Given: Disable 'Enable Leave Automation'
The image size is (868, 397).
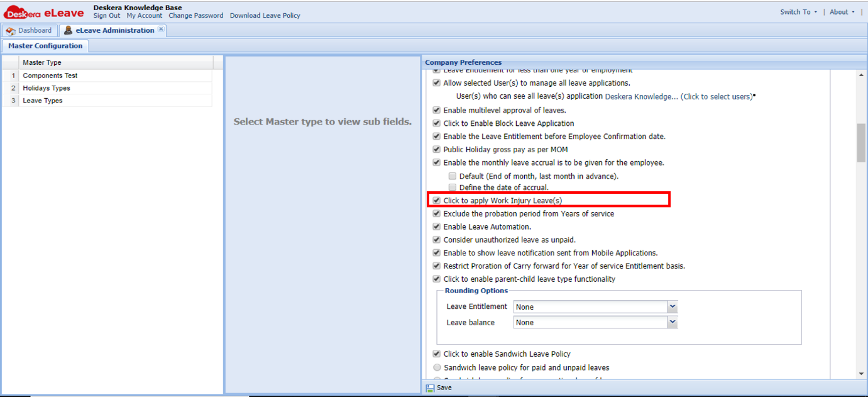Looking at the screenshot, I should point(436,226).
